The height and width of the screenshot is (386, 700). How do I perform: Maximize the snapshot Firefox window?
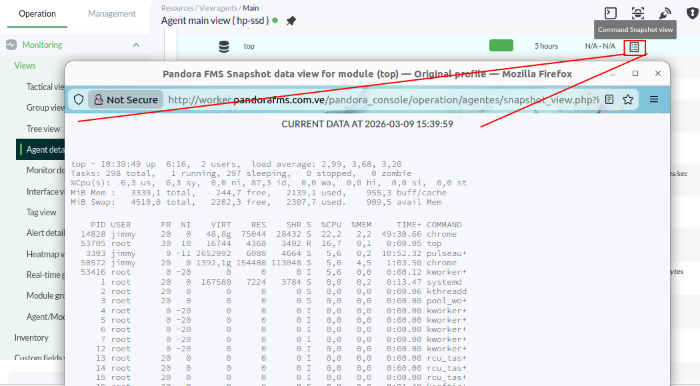click(635, 74)
